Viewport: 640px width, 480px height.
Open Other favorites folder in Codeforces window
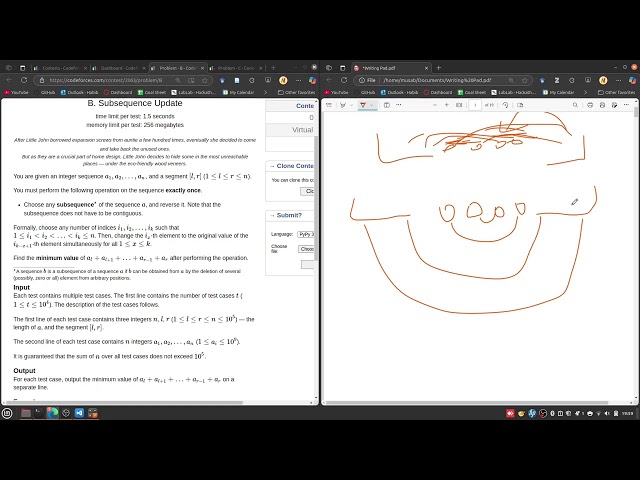click(297, 93)
